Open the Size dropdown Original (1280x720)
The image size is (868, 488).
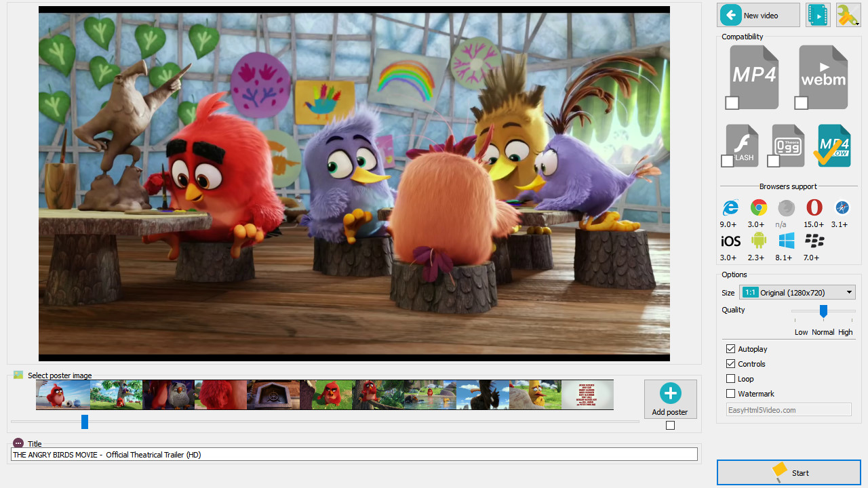[x=797, y=292]
